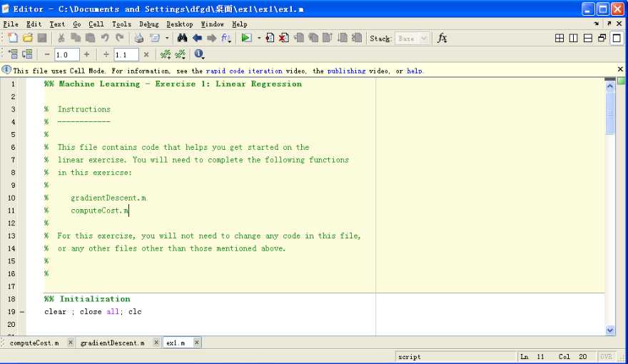Close the ex1.m tab
The image size is (628, 364).
tap(197, 343)
